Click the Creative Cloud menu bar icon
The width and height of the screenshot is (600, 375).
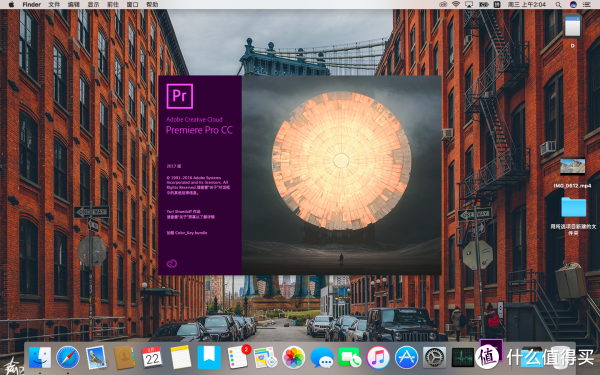pos(443,5)
